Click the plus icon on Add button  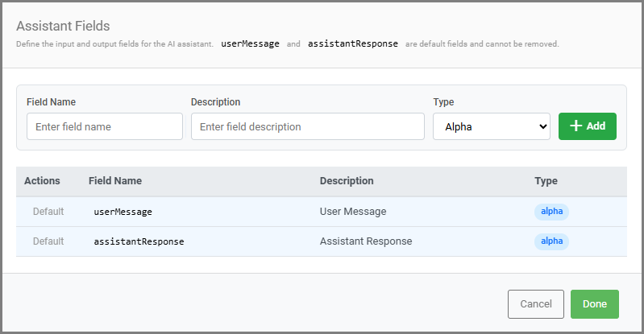[x=576, y=126]
